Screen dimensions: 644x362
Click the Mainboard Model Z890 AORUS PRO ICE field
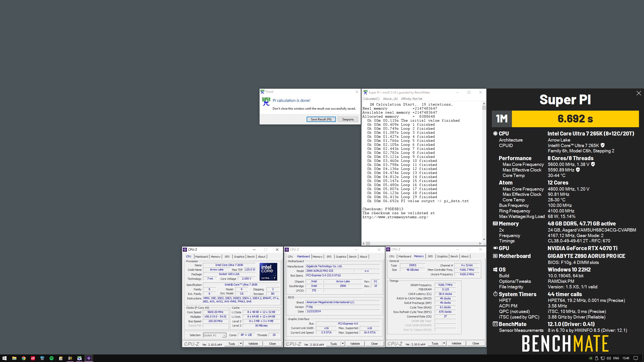[329, 271]
